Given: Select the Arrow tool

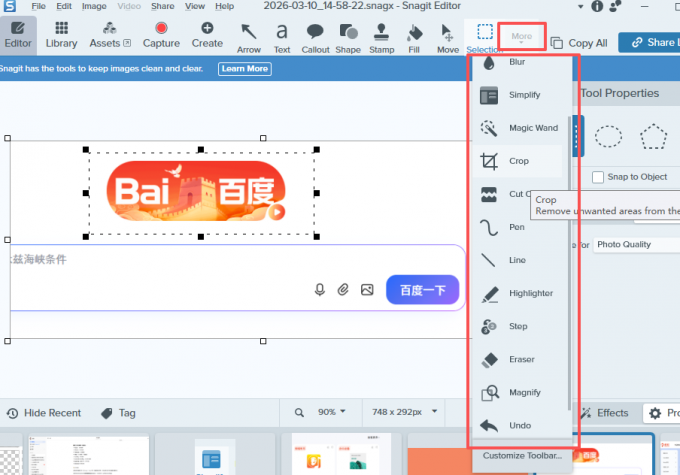Looking at the screenshot, I should click(x=248, y=38).
